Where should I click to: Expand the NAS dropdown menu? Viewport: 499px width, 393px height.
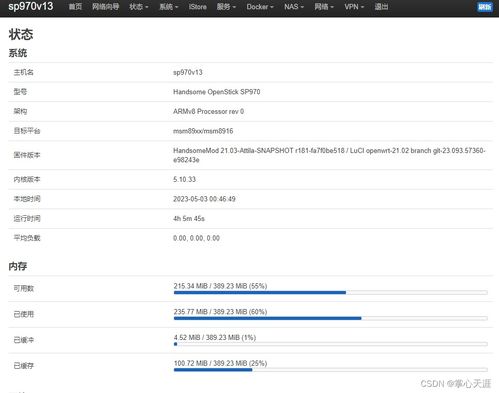[294, 7]
